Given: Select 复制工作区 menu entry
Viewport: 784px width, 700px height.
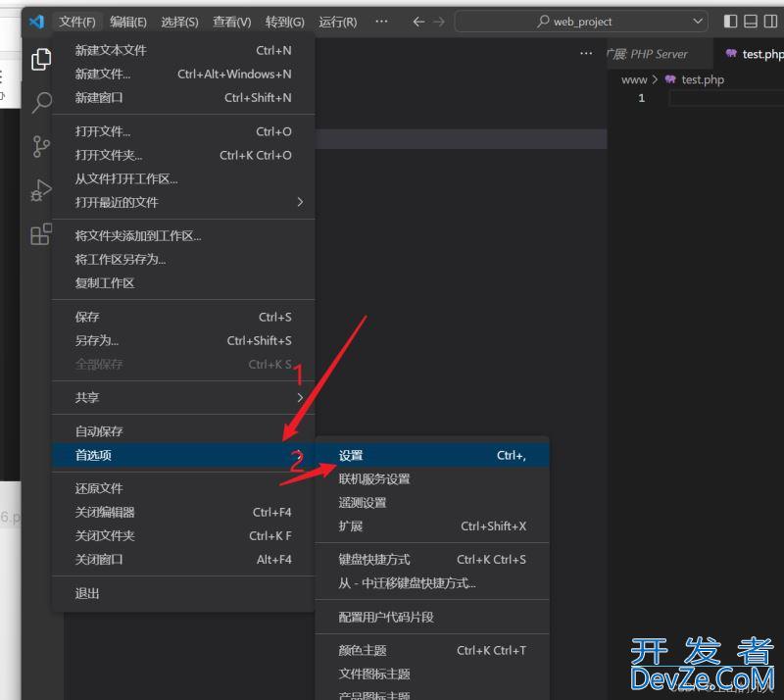Looking at the screenshot, I should click(x=183, y=283).
